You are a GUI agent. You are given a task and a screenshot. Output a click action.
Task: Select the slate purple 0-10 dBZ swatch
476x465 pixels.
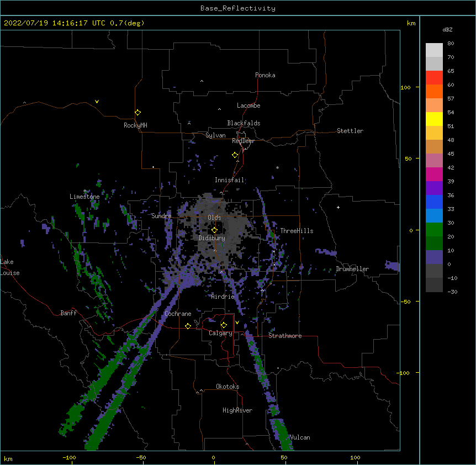(434, 257)
